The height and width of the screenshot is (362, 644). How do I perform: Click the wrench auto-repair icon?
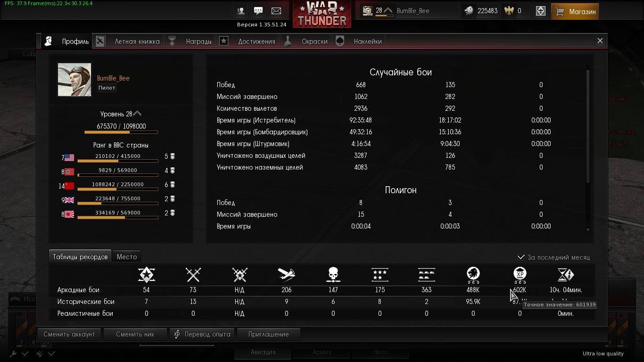point(13,354)
